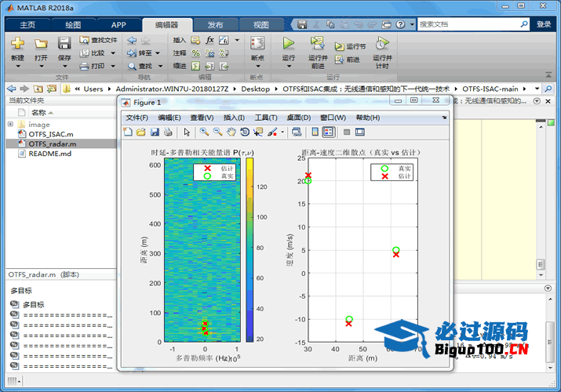Screen dimensions: 561x392
Task: Save the figure with the floppy disk icon
Action: click(155, 132)
